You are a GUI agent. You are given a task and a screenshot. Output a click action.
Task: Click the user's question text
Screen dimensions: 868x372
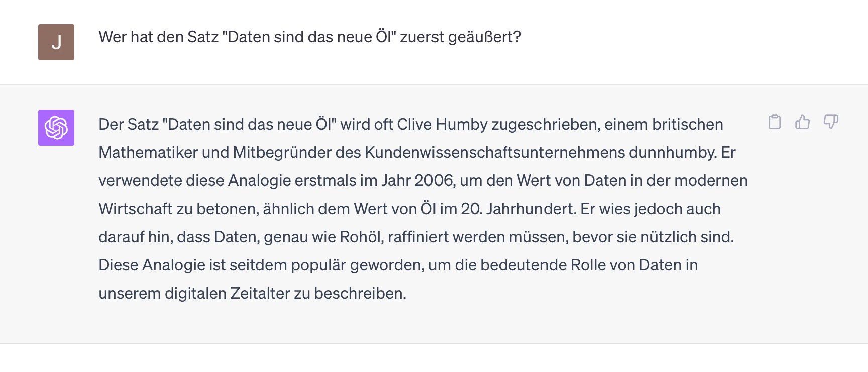(310, 36)
